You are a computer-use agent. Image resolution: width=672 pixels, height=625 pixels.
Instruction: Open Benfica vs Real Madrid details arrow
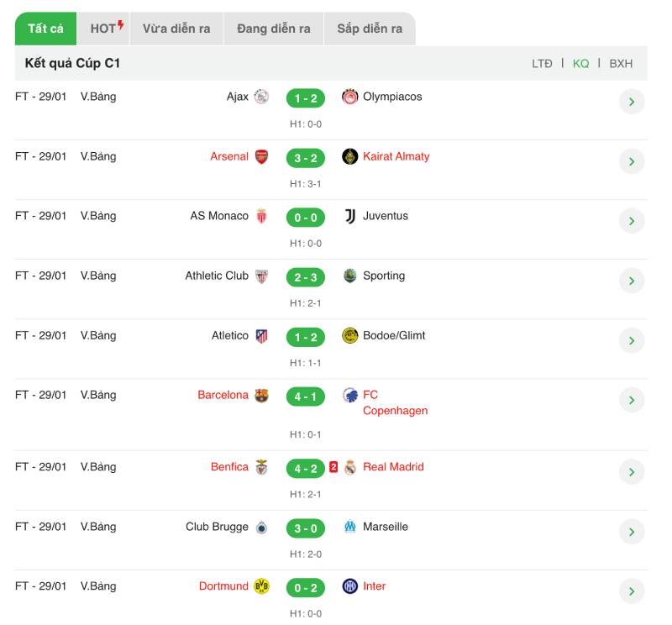click(x=632, y=472)
